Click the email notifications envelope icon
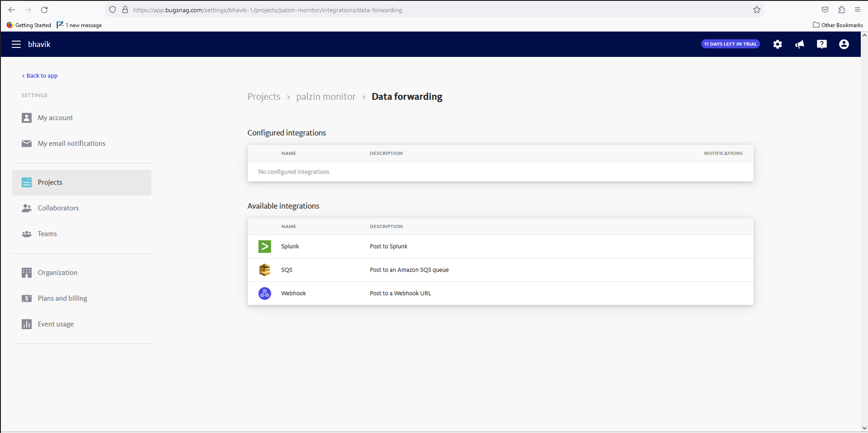This screenshot has height=433, width=868. point(27,143)
